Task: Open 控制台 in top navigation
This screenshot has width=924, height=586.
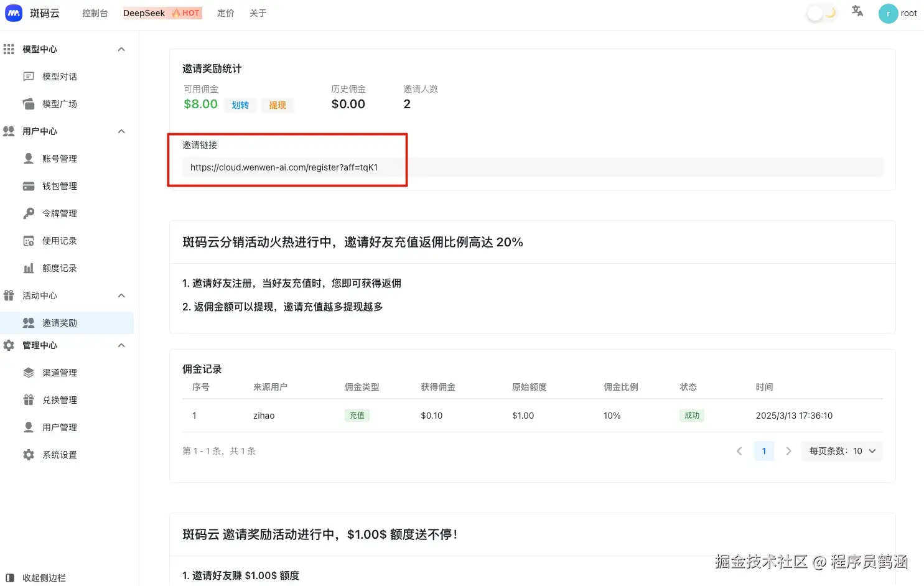Action: click(95, 13)
